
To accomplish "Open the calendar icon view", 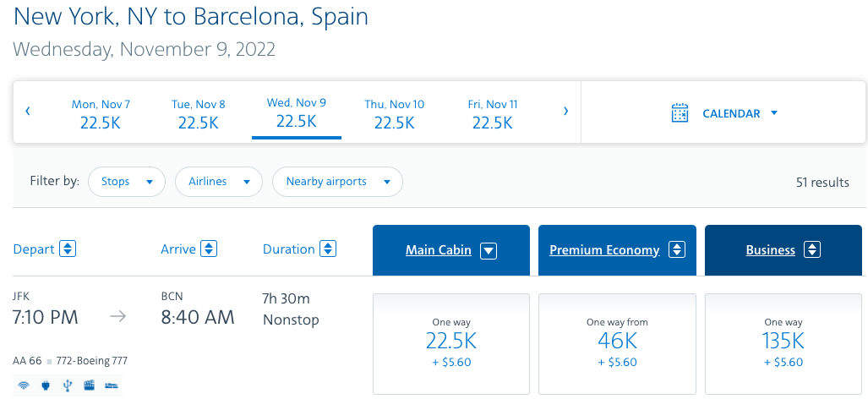I will pos(680,113).
